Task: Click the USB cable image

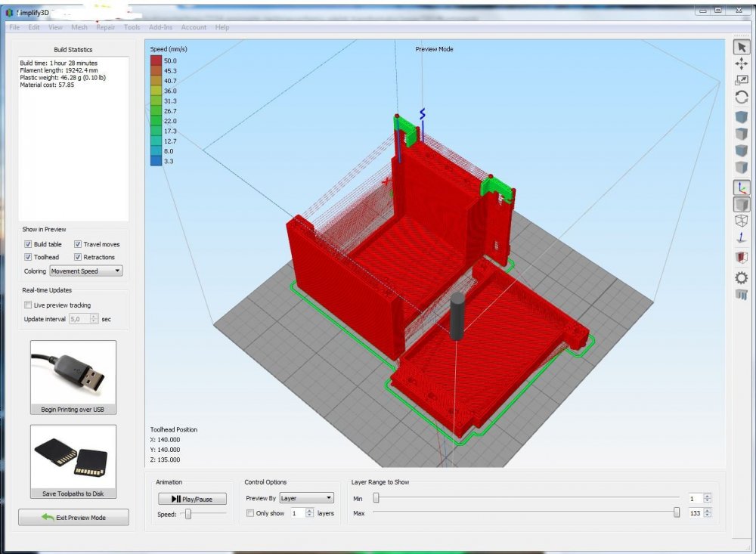Action: pyautogui.click(x=73, y=373)
